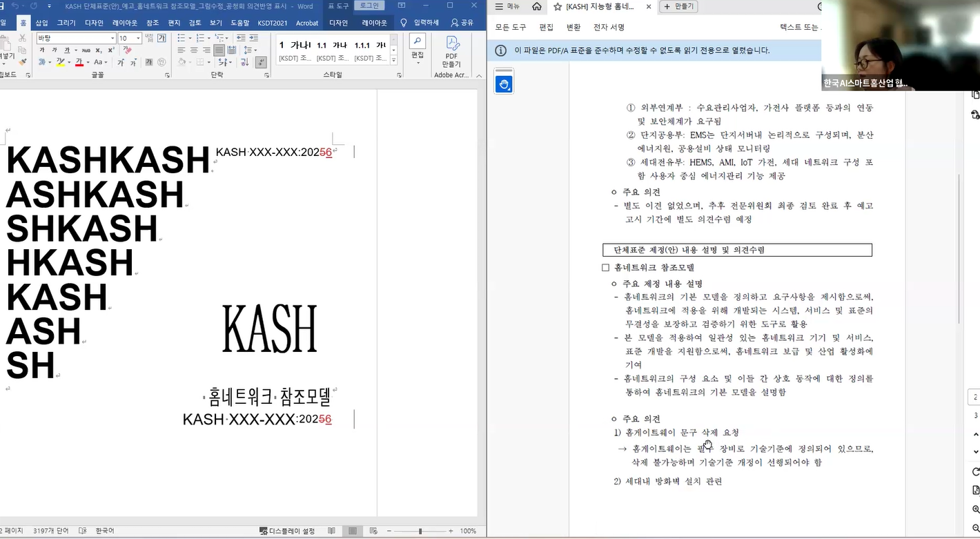Open the 삽입 (Insert) ribbon tab
Viewport: 980px width, 539px height.
pyautogui.click(x=41, y=23)
